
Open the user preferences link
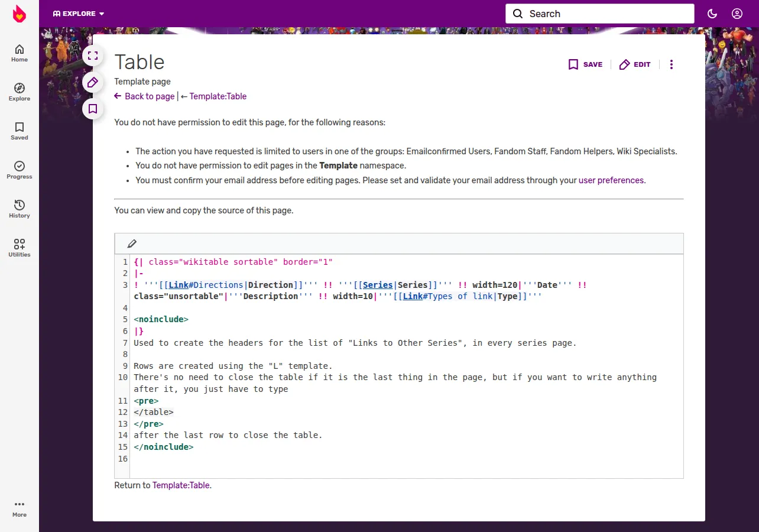coord(611,180)
